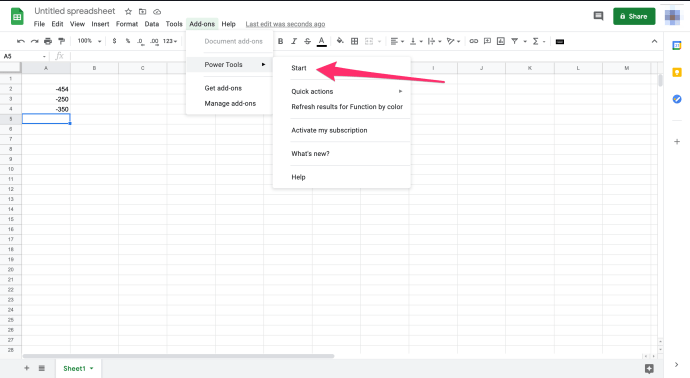The height and width of the screenshot is (378, 690).
Task: Click the Add sheet plus button
Action: tap(26, 368)
